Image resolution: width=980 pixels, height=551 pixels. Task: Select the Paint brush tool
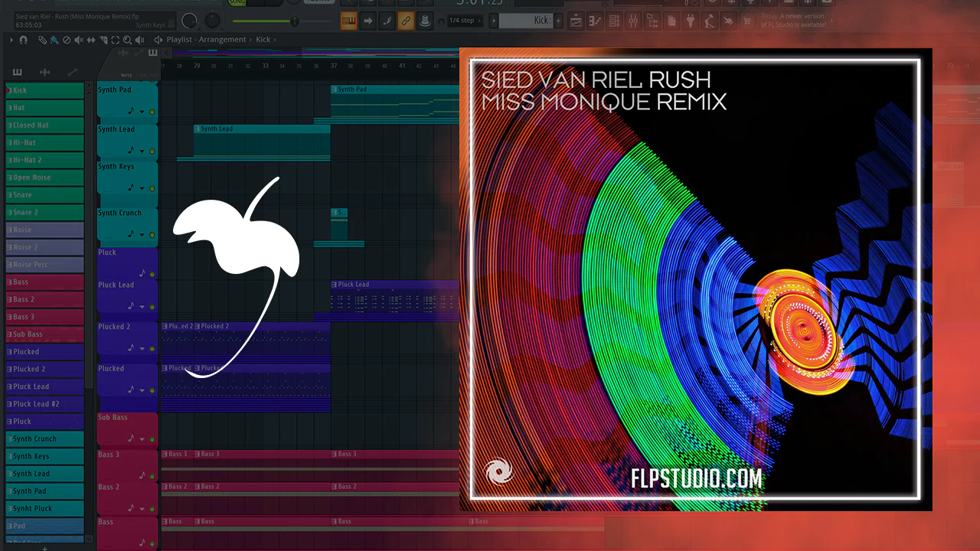click(x=54, y=40)
